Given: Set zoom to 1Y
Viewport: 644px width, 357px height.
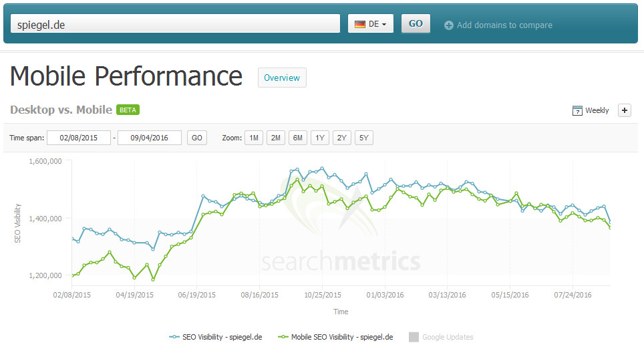Looking at the screenshot, I should click(320, 138).
